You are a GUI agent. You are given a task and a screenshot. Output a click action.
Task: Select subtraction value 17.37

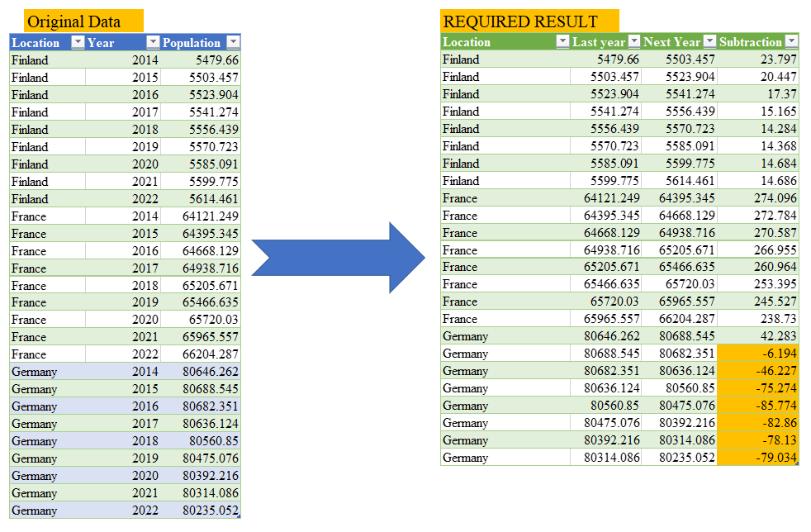pyautogui.click(x=757, y=93)
